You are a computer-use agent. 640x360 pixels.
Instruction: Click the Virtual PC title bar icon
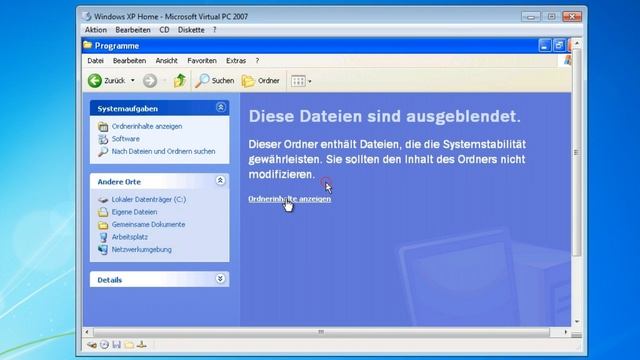pos(87,16)
